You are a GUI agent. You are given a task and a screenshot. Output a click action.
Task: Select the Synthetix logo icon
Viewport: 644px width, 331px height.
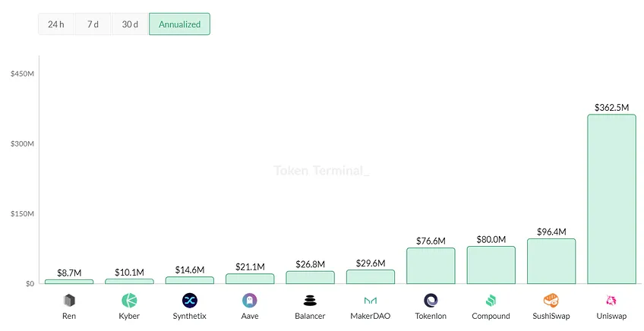pyautogui.click(x=190, y=301)
